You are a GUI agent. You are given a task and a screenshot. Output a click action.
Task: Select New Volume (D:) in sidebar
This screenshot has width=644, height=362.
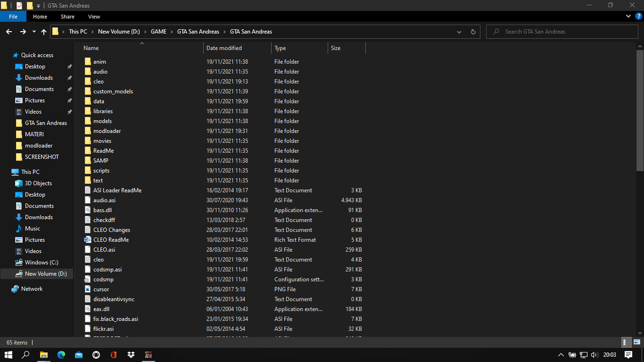tap(46, 274)
